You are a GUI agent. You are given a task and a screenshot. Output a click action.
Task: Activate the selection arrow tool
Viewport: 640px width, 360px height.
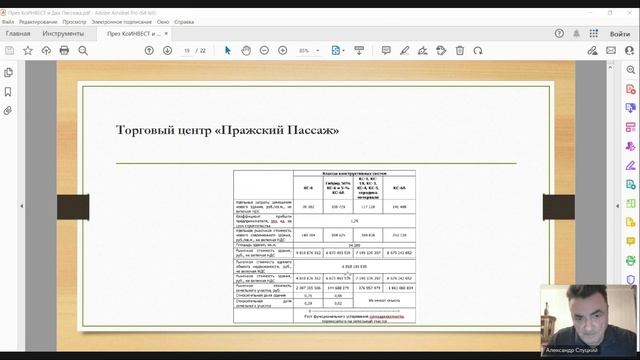pyautogui.click(x=228, y=51)
